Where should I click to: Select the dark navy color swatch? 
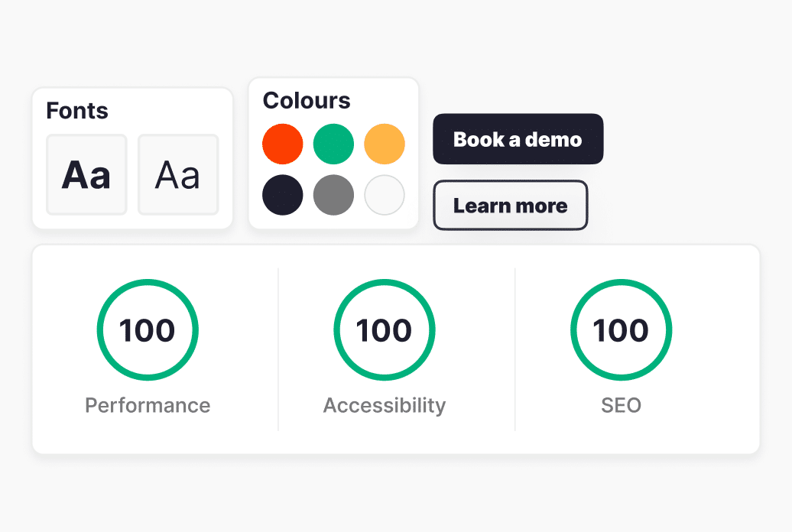(x=282, y=195)
